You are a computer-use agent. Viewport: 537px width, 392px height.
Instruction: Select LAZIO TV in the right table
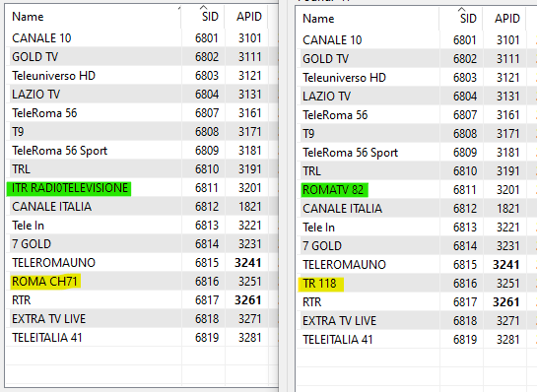pyautogui.click(x=327, y=97)
